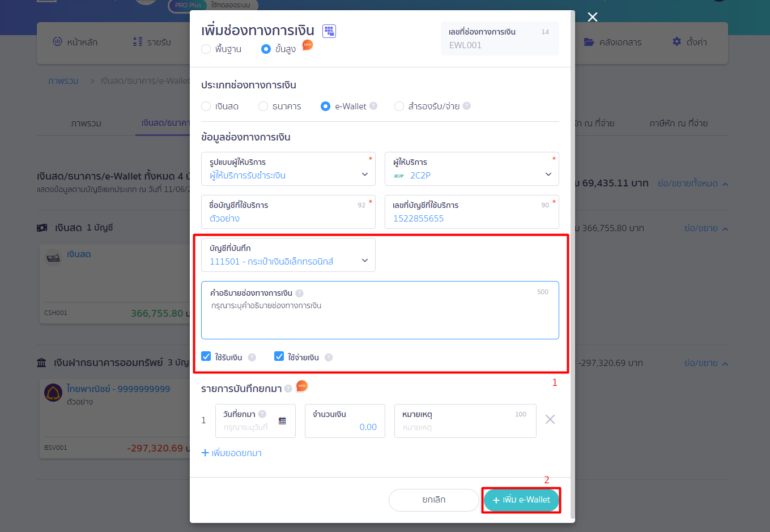Image resolution: width=770 pixels, height=532 pixels.
Task: Close the dialog with the X icon
Action: pyautogui.click(x=593, y=17)
